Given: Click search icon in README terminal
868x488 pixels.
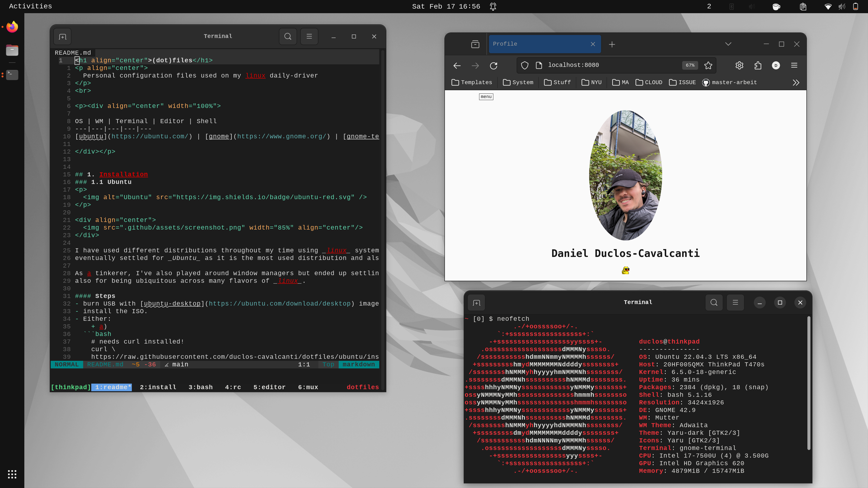Looking at the screenshot, I should [288, 36].
